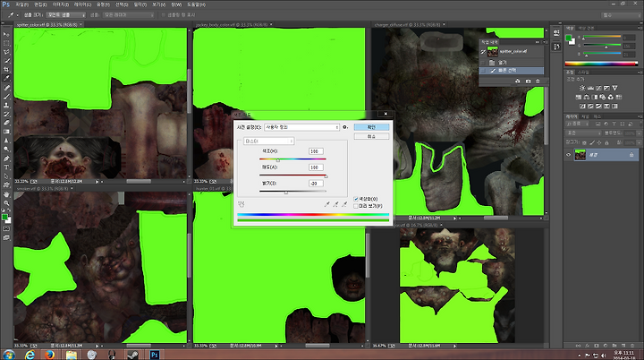Select the Type tool in toolbox
Image resolution: width=644 pixels, height=360 pixels.
point(6,167)
